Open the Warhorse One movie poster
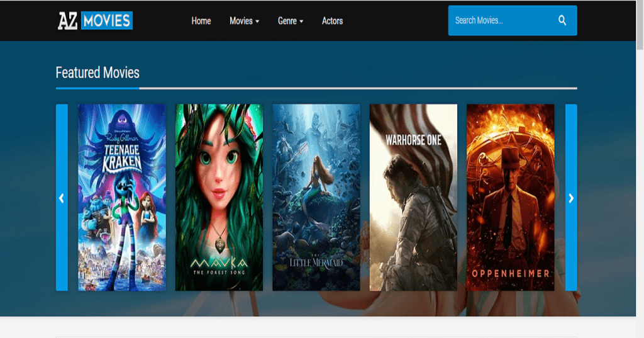The width and height of the screenshot is (644, 338). coord(413,198)
